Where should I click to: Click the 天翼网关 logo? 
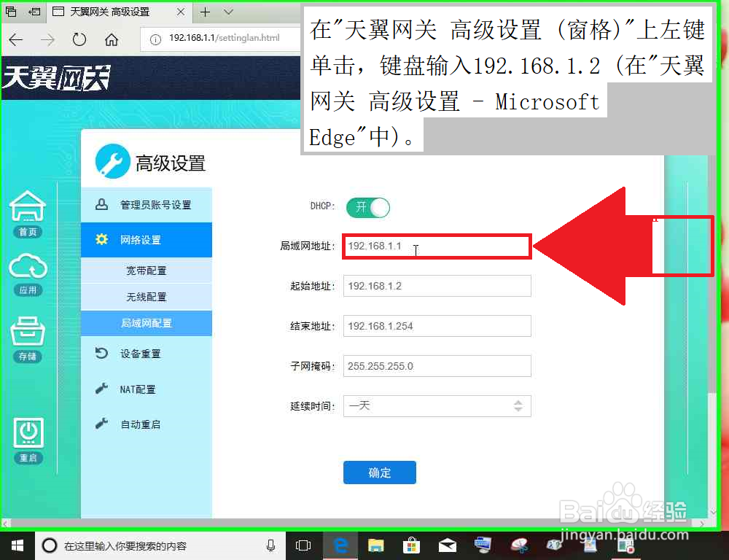[x=56, y=77]
